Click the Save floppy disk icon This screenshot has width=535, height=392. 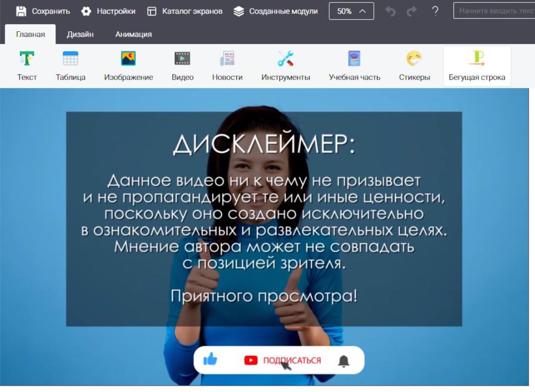tap(21, 11)
